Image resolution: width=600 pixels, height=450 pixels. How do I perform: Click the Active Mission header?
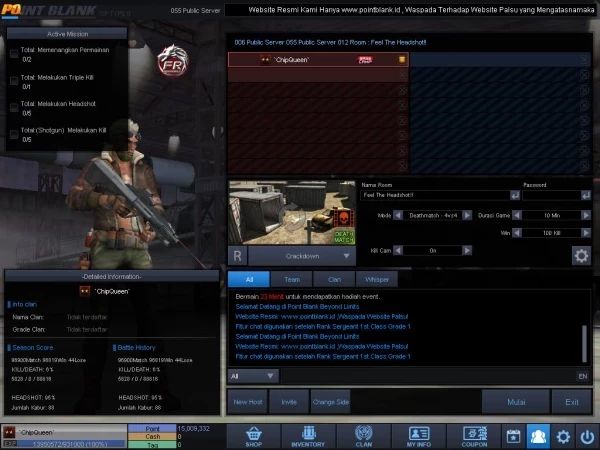coord(67,34)
